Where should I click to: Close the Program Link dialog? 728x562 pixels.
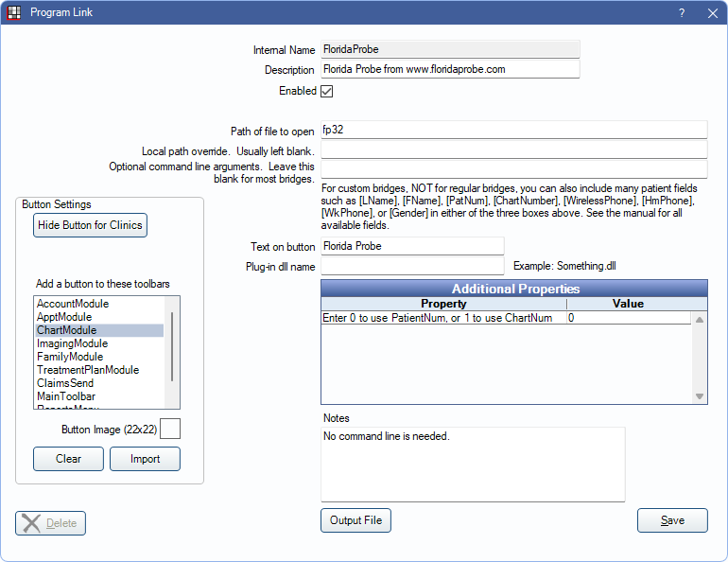712,13
